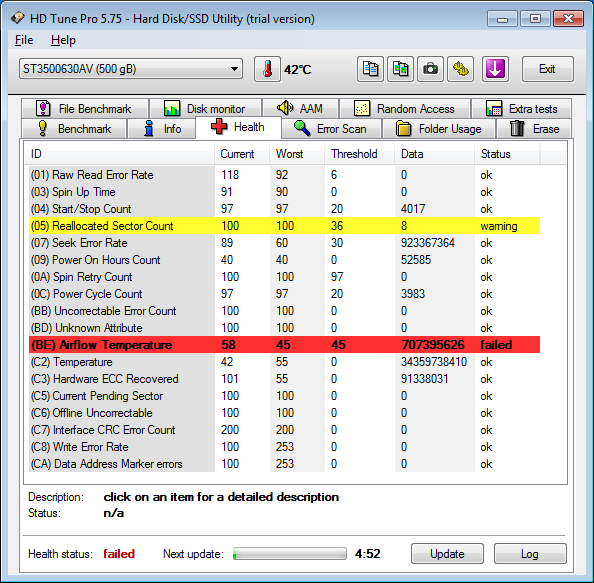Viewport: 594px width, 583px height.
Task: Select the (BB) Uncorrectable Error Count row
Action: pyautogui.click(x=284, y=311)
